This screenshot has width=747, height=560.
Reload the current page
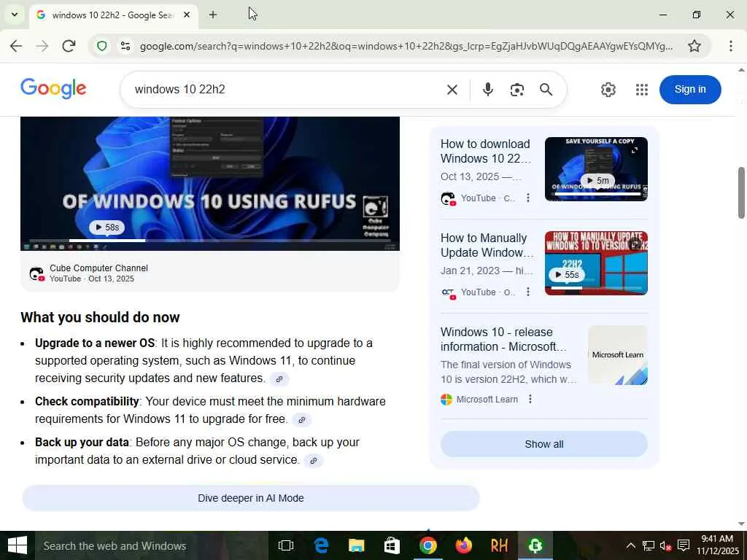pyautogui.click(x=69, y=46)
